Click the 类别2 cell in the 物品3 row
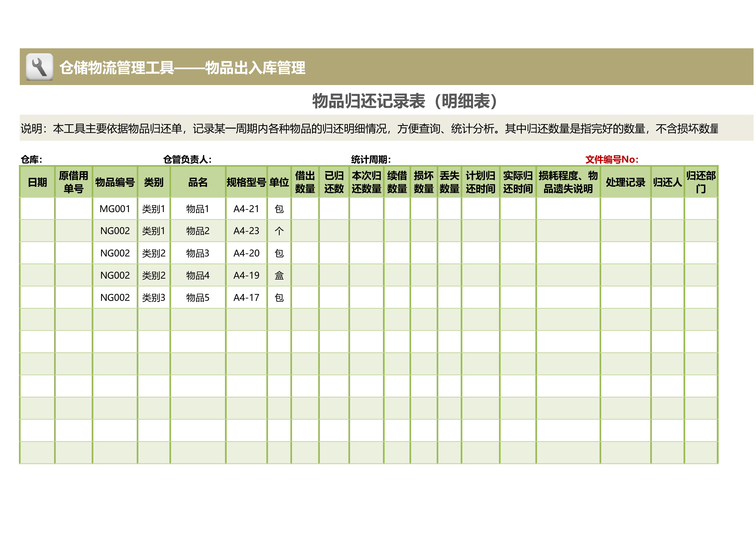Viewport: 756px width, 534px height. pos(154,253)
